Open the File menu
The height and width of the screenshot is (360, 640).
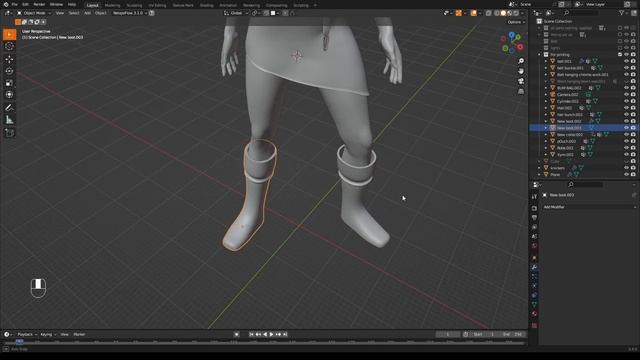click(15, 4)
